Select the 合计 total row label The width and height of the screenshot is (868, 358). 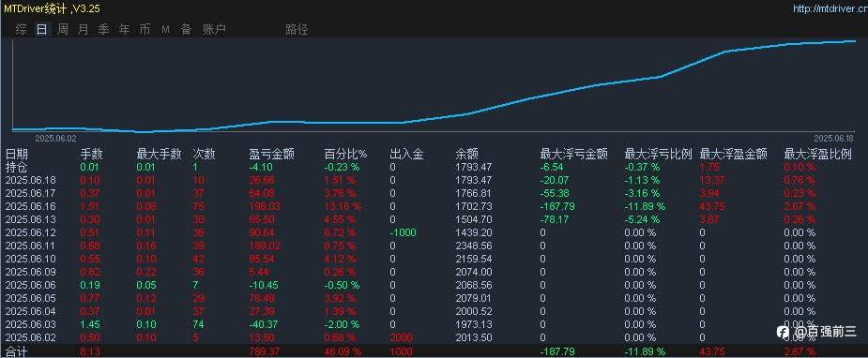point(16,351)
